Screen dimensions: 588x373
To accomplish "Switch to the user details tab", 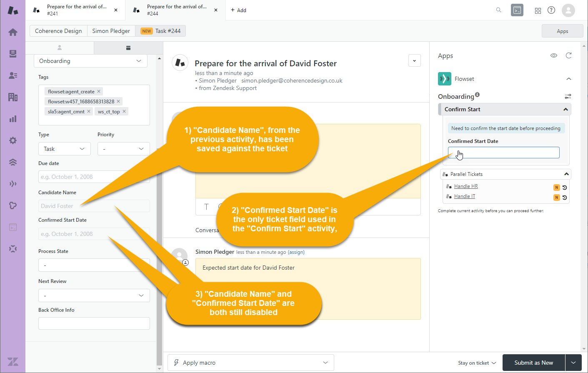I will point(60,48).
